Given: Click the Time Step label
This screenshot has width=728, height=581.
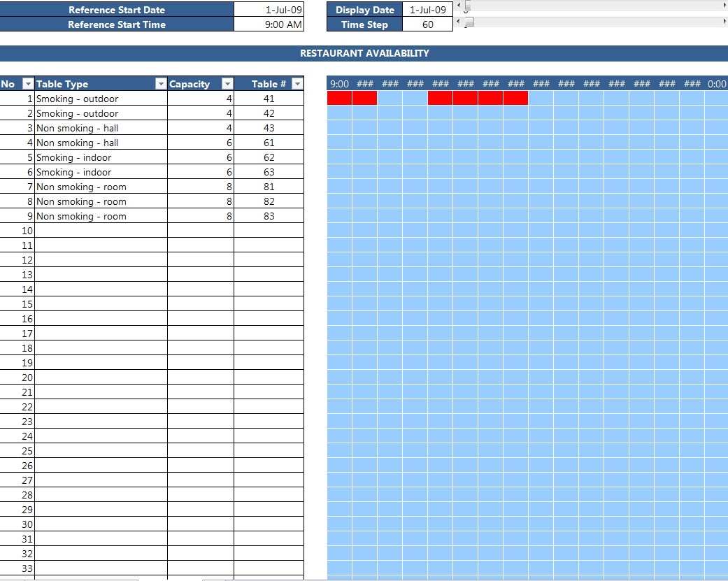Looking at the screenshot, I should point(364,24).
